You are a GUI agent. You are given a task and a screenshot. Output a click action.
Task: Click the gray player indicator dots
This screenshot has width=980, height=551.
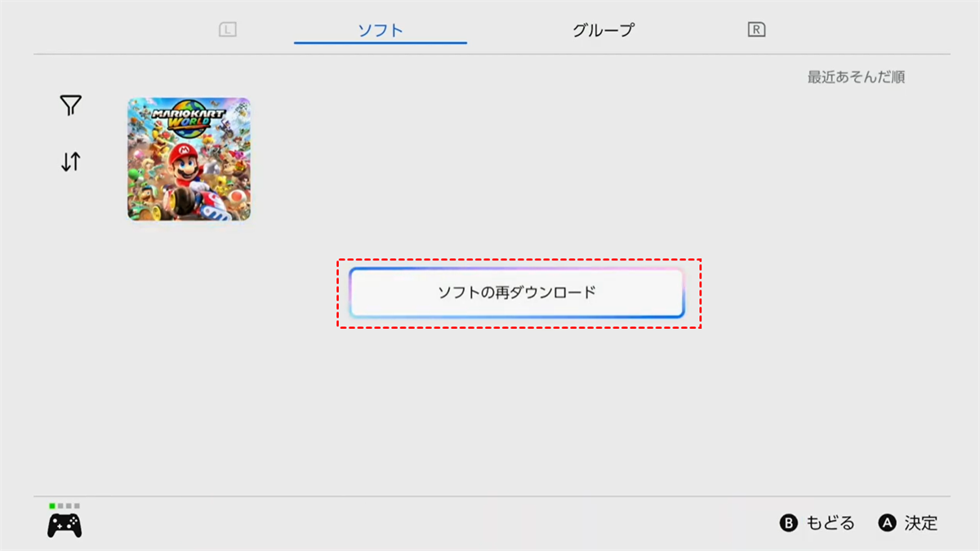point(69,506)
